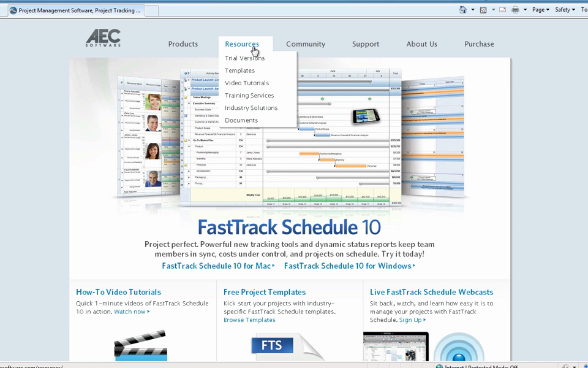Image resolution: width=588 pixels, height=368 pixels.
Task: Click the smartphone image in banner
Action: tap(366, 117)
